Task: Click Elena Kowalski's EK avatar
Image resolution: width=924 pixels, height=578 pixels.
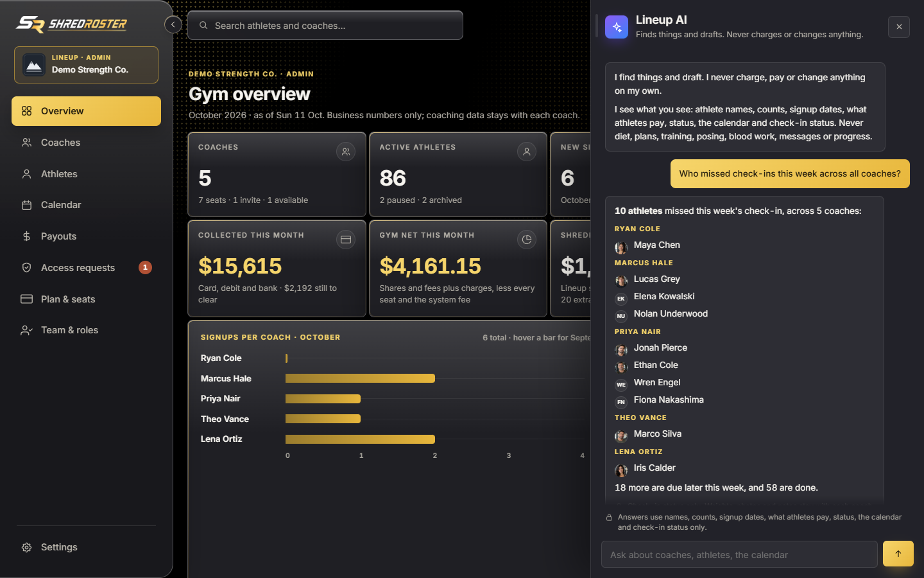Action: [621, 299]
